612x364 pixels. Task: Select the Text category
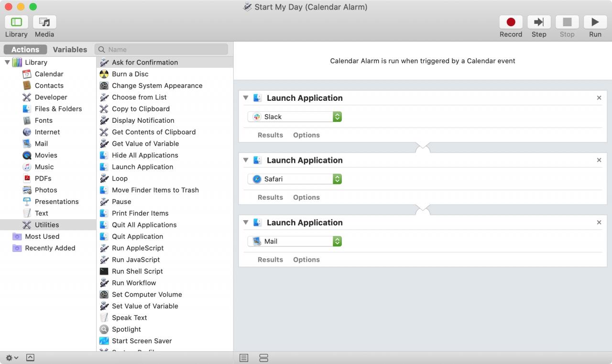click(x=48, y=213)
